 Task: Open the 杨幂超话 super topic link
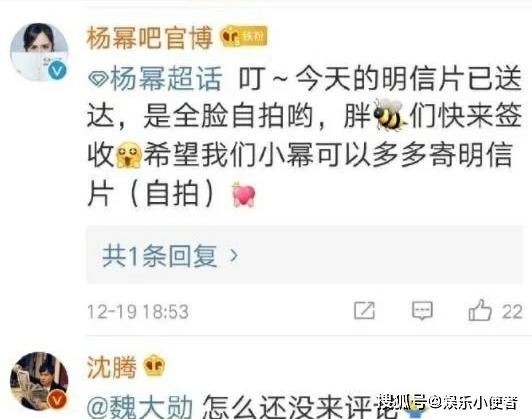[155, 78]
